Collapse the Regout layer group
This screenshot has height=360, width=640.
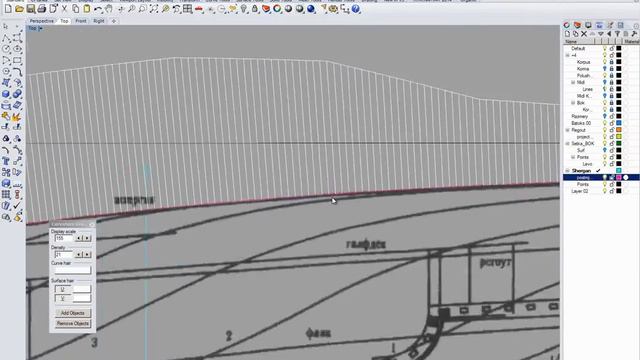(567, 130)
